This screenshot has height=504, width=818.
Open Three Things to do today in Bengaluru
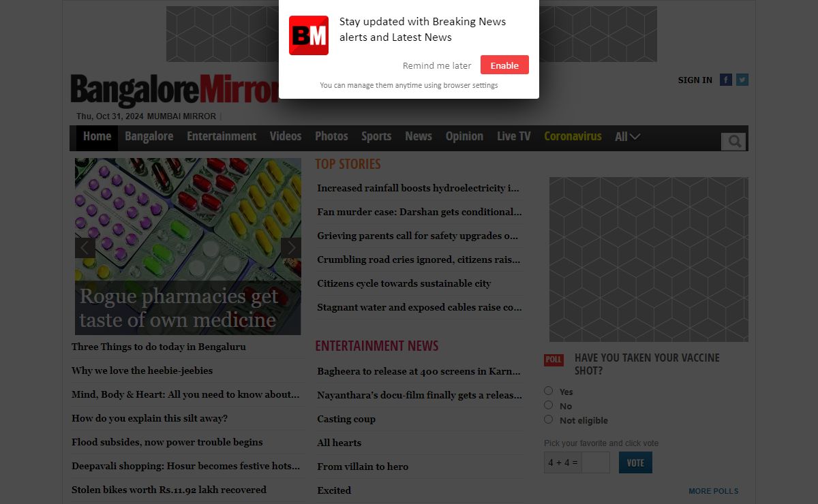tap(159, 347)
